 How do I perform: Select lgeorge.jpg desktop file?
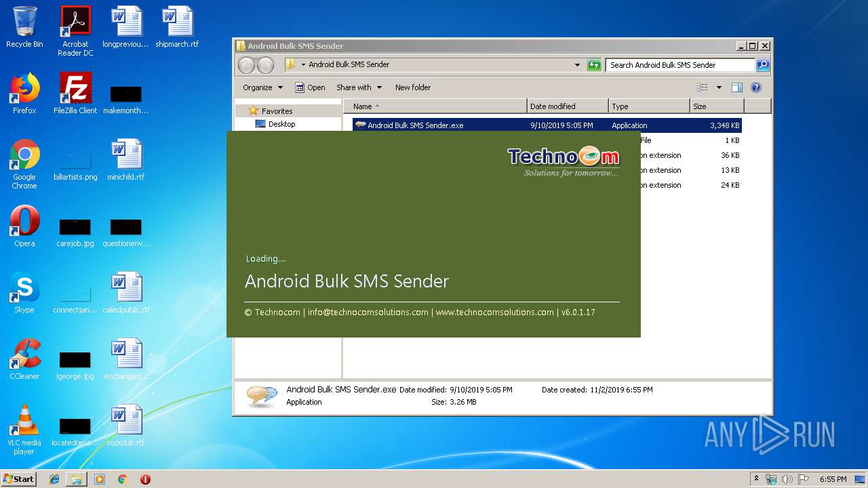click(75, 365)
